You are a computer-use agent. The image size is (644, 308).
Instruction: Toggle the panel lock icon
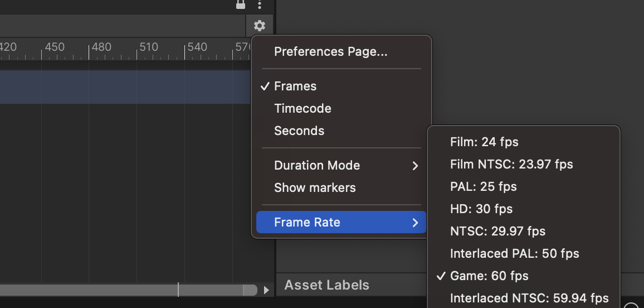[x=241, y=4]
